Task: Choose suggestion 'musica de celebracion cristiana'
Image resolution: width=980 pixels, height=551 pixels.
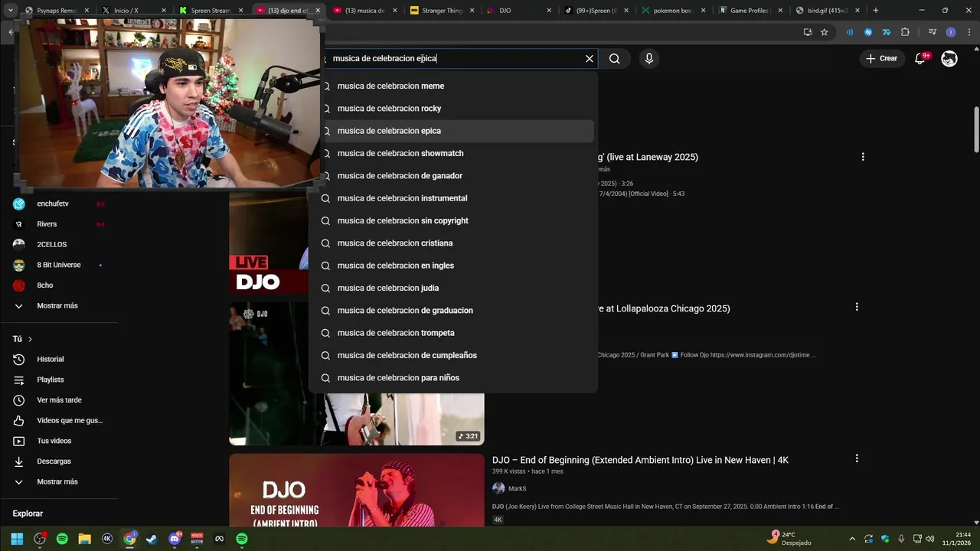Action: pyautogui.click(x=452, y=243)
